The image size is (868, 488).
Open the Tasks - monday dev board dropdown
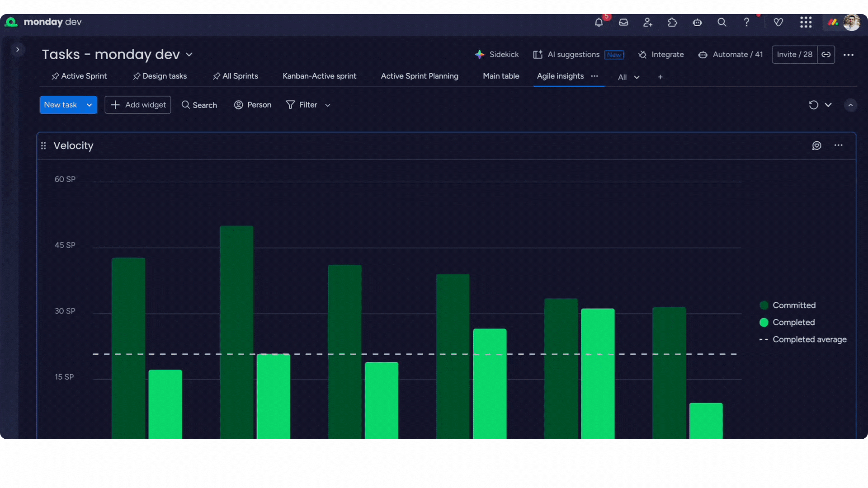coord(189,55)
